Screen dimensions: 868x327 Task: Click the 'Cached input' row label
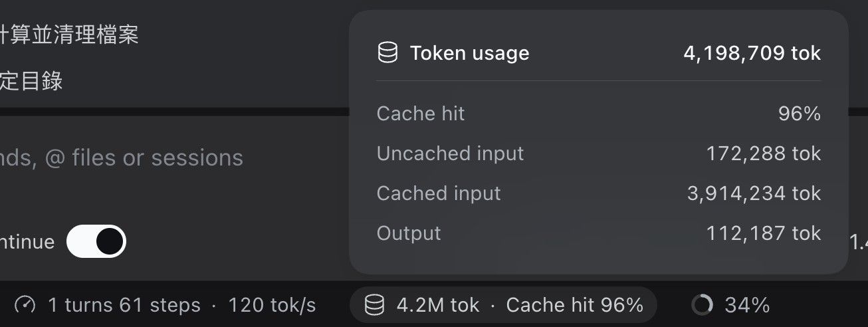[x=439, y=193]
